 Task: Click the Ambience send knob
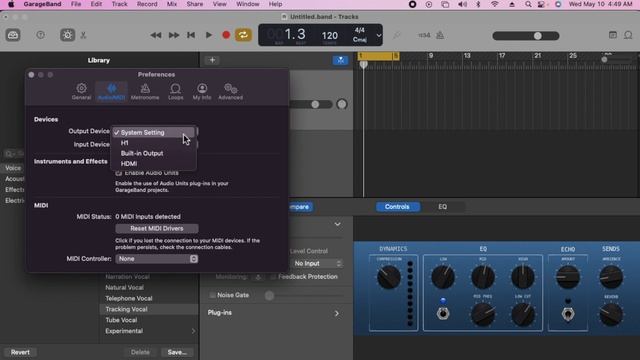611,277
